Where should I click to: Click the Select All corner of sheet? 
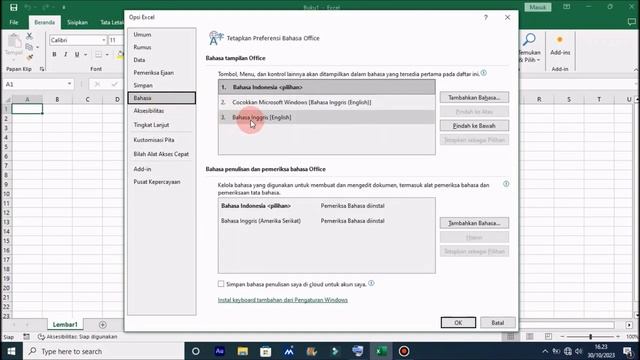tap(7, 99)
